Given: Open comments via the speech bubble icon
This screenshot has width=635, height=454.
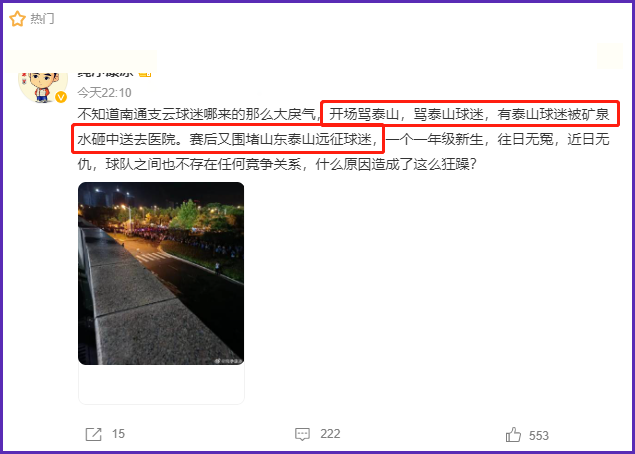Looking at the screenshot, I should [x=302, y=434].
